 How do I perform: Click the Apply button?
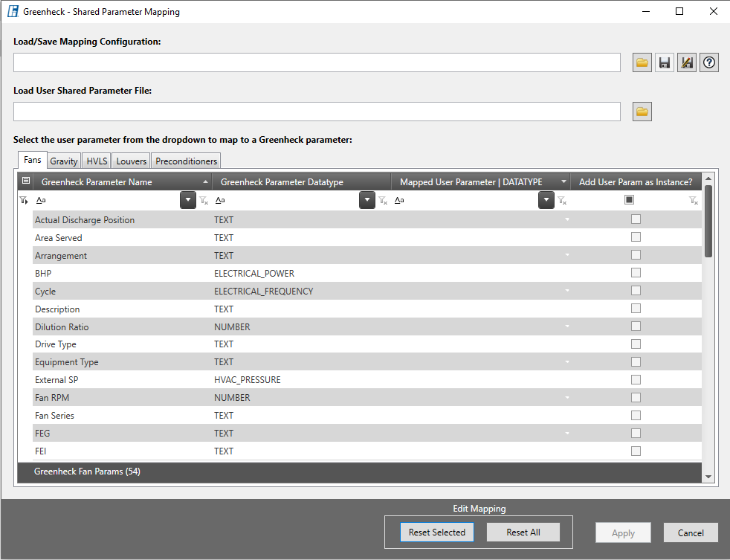[x=623, y=533]
